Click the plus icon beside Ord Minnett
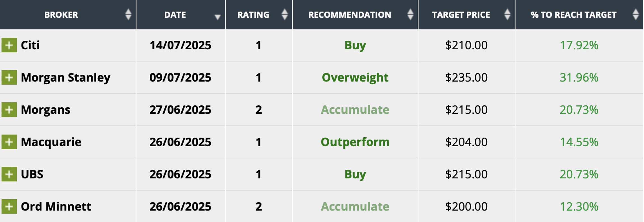Image resolution: width=644 pixels, height=222 pixels. coord(9,206)
